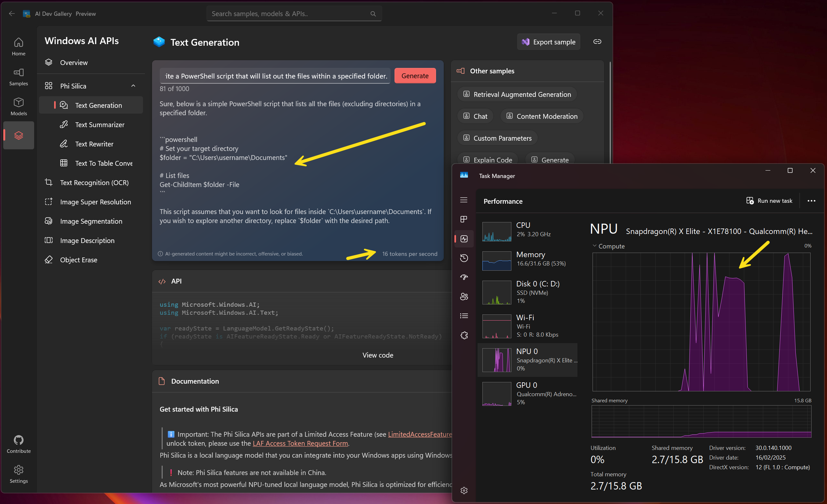Open Task Manager Processes icon

(464, 219)
